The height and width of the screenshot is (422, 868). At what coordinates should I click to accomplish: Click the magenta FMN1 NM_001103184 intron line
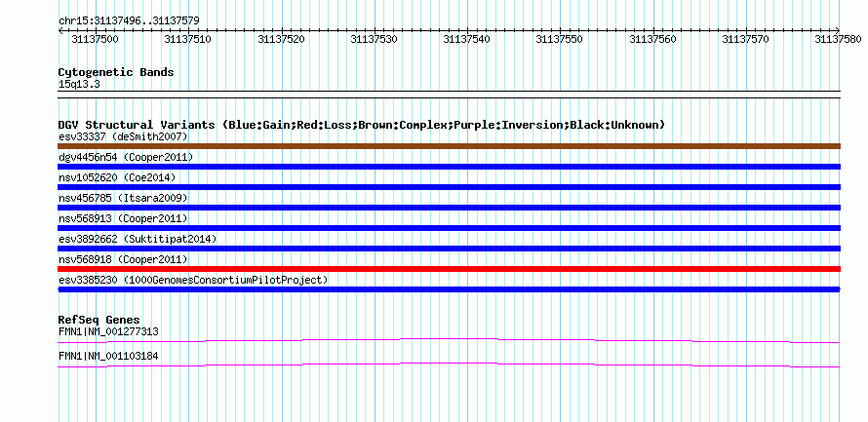click(449, 364)
